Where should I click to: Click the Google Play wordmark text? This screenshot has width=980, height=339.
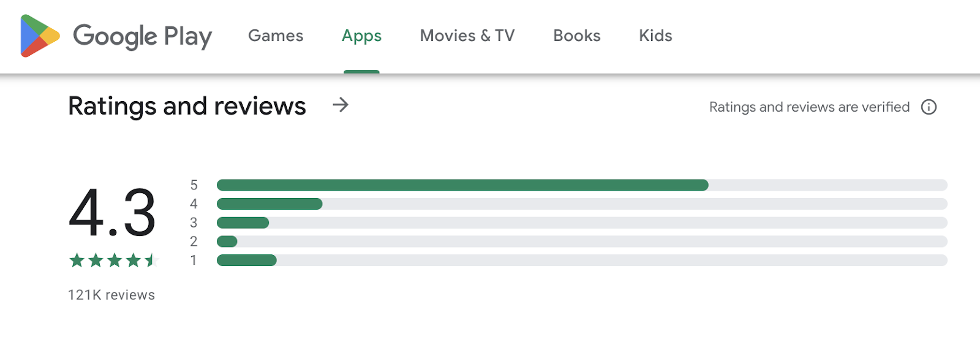142,36
